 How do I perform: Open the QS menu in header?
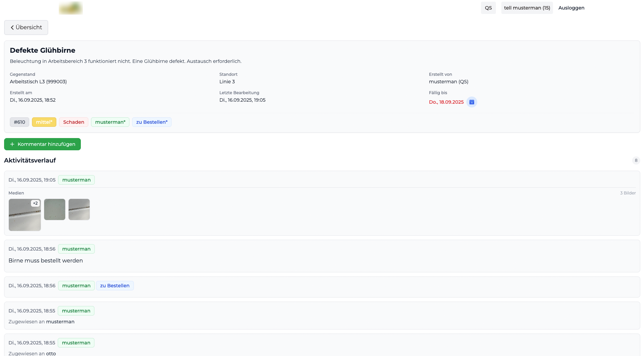[488, 8]
